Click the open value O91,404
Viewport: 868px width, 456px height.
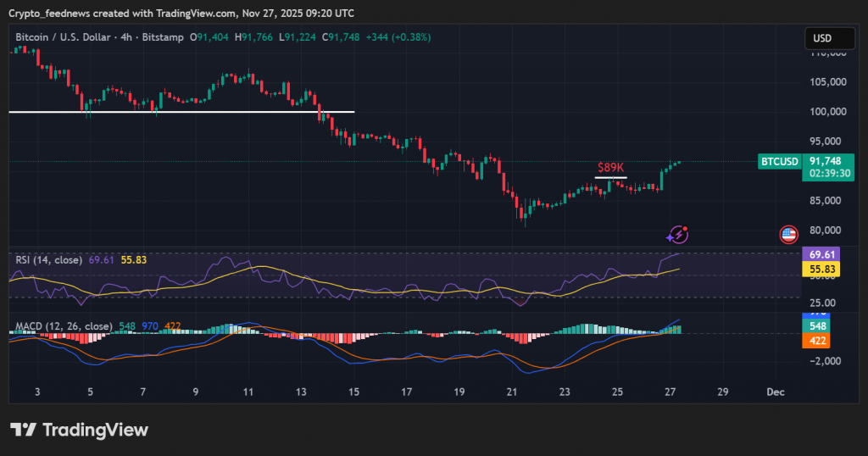click(209, 37)
